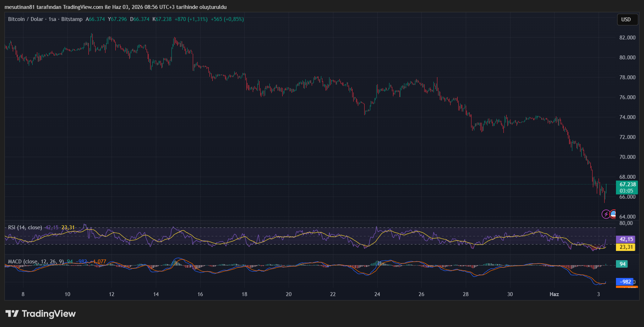This screenshot has width=644, height=327.
Task: Click the purple lightning bolt event icon
Action: click(606, 214)
